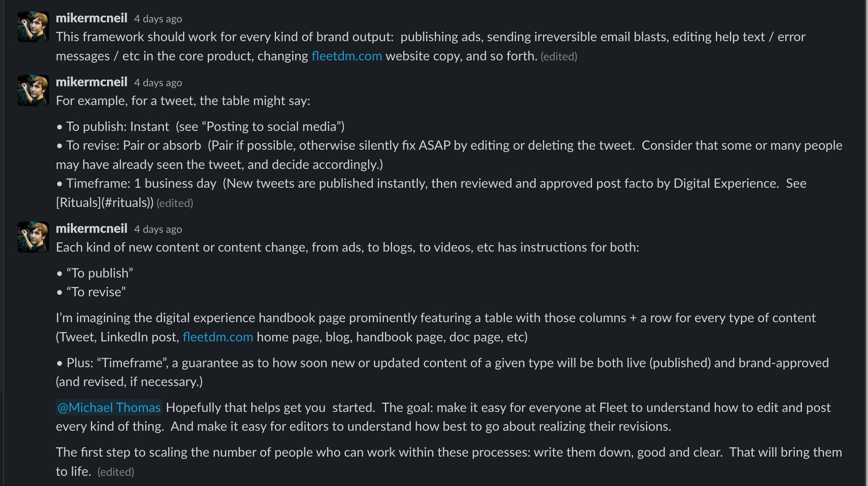
Task: Click the 'Timeframe: 1 business day' bullet text
Action: (x=141, y=183)
